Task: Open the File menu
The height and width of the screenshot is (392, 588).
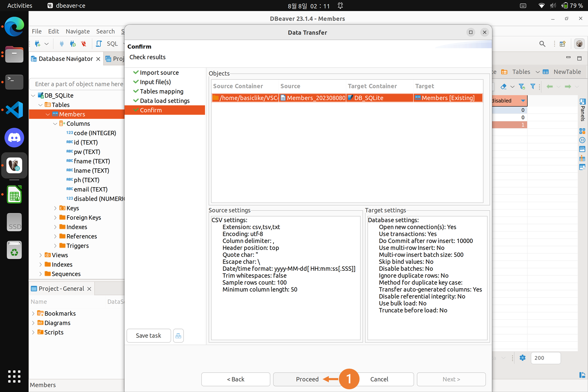Action: (37, 31)
